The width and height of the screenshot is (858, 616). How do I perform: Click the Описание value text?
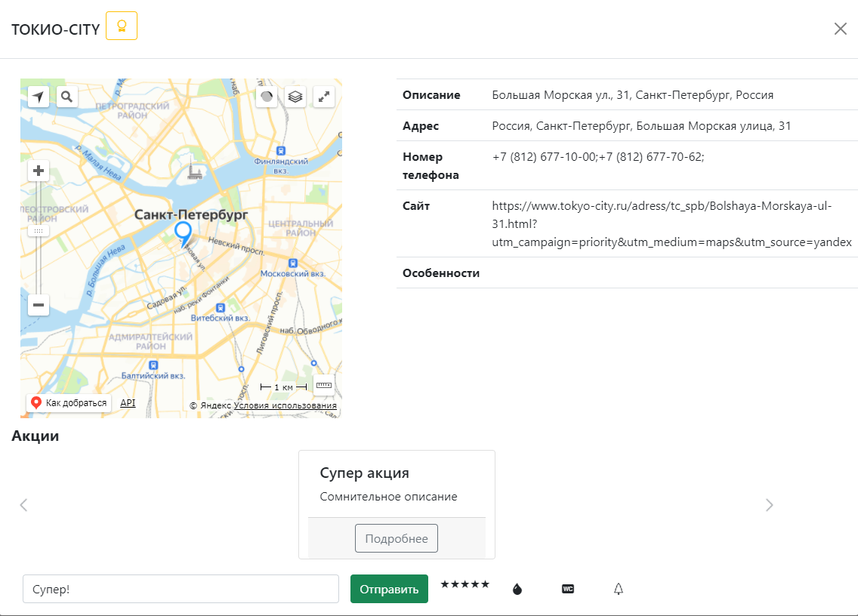click(633, 95)
